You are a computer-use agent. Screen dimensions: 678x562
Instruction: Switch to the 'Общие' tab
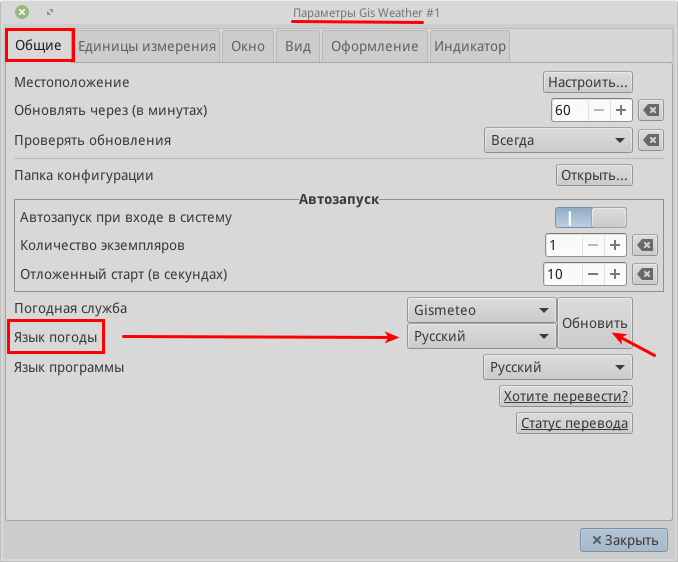click(38, 45)
